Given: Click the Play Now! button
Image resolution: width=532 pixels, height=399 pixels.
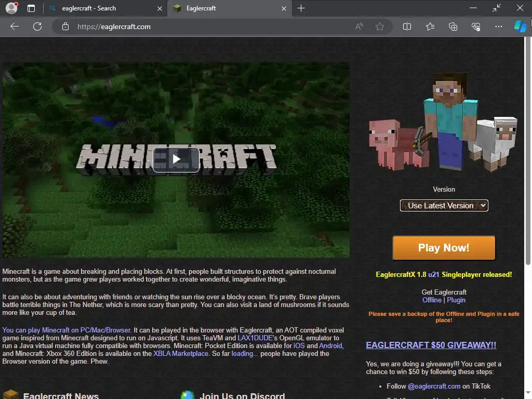Looking at the screenshot, I should click(444, 248).
